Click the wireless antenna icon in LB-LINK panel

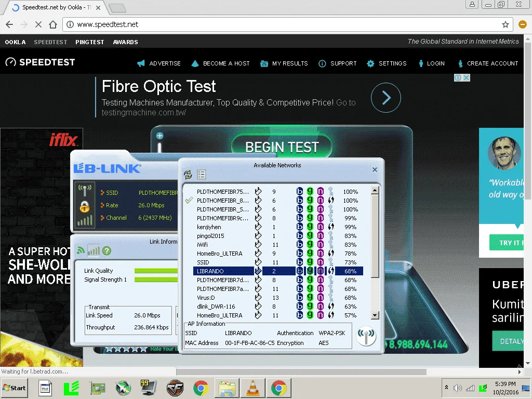point(85,191)
